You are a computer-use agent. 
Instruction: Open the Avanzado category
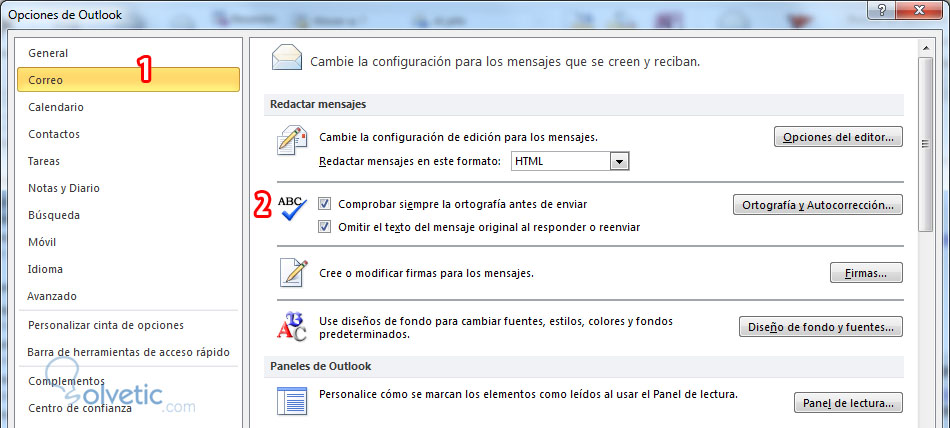129,296
